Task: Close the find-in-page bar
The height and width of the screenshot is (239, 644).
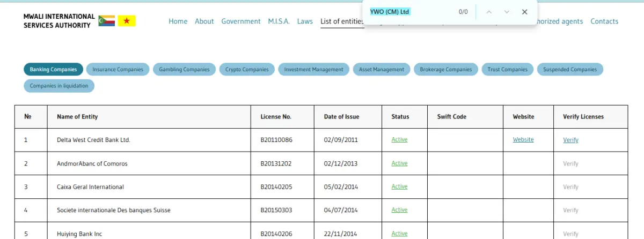Action: (525, 12)
